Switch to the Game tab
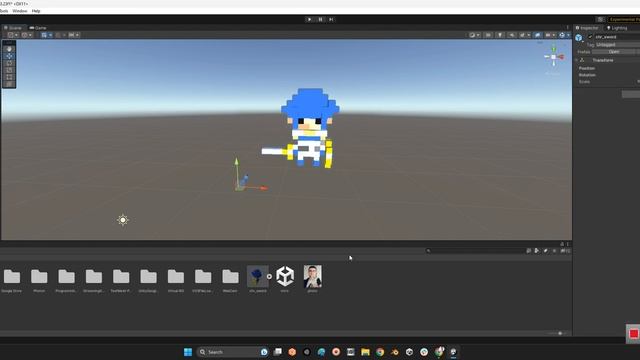 [38, 28]
